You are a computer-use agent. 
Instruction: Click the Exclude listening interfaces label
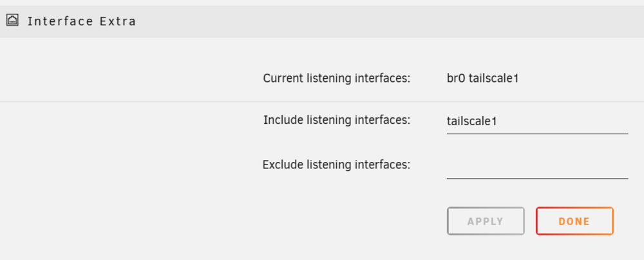click(x=336, y=165)
